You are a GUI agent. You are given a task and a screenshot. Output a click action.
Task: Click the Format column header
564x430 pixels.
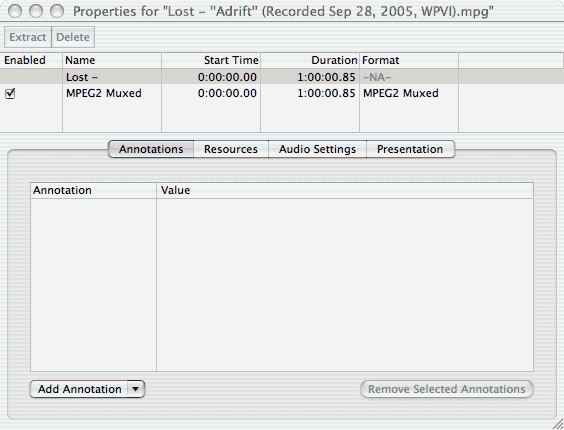[x=409, y=60]
